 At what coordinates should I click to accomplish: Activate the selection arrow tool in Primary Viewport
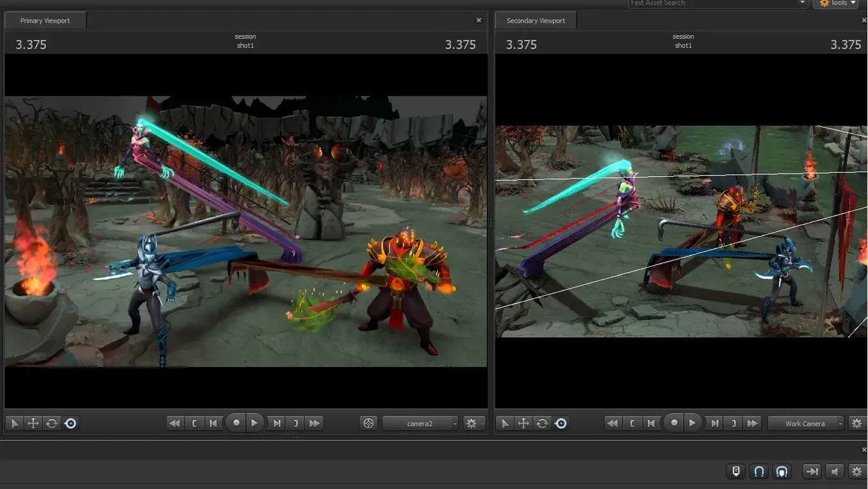[x=15, y=423]
